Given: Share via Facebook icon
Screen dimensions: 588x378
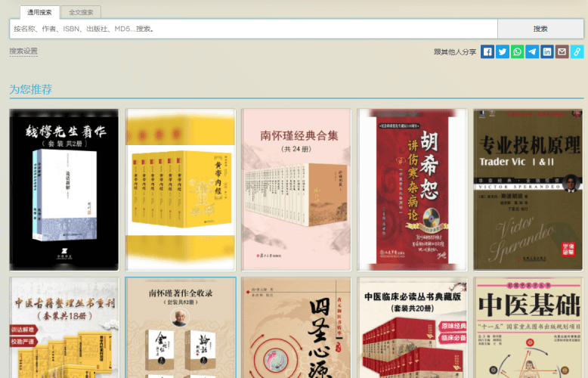Looking at the screenshot, I should pyautogui.click(x=487, y=51).
